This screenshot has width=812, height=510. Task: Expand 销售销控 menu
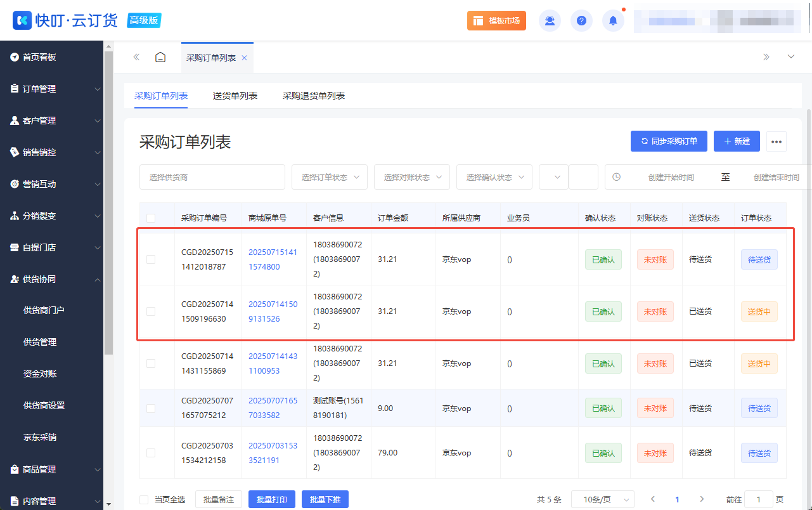click(51, 152)
